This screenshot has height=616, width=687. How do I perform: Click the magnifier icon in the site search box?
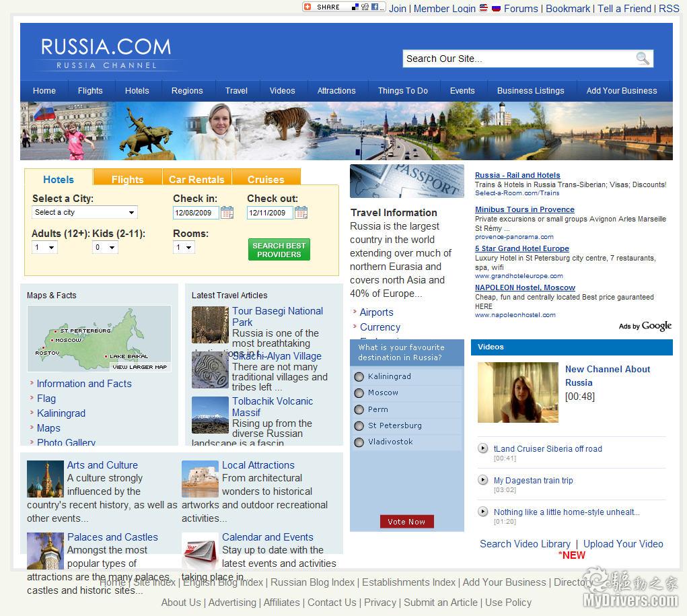click(x=643, y=59)
